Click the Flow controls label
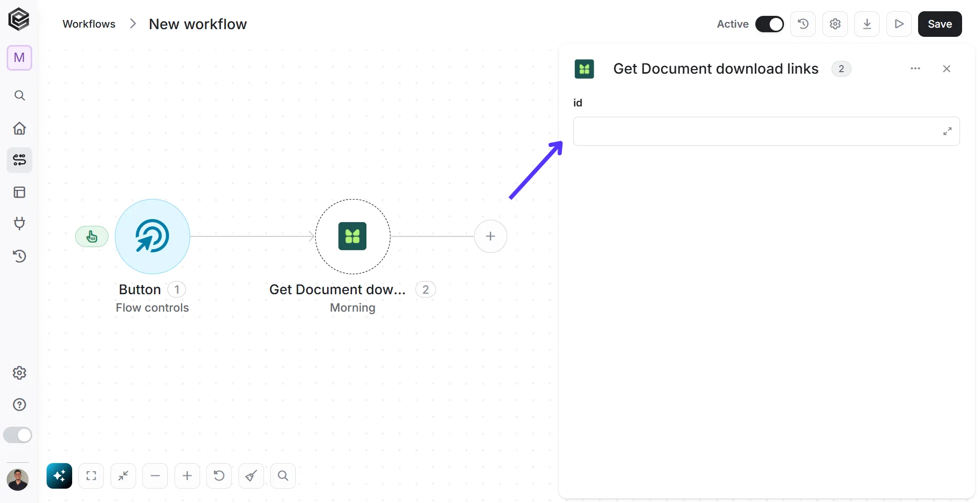The height and width of the screenshot is (503, 980). click(x=153, y=308)
